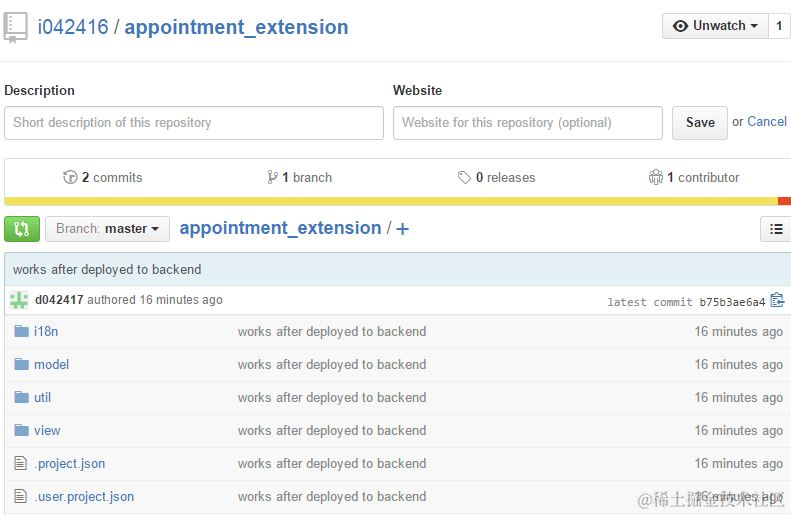The width and height of the screenshot is (791, 515).
Task: View the 1 contributor page
Action: click(x=694, y=178)
